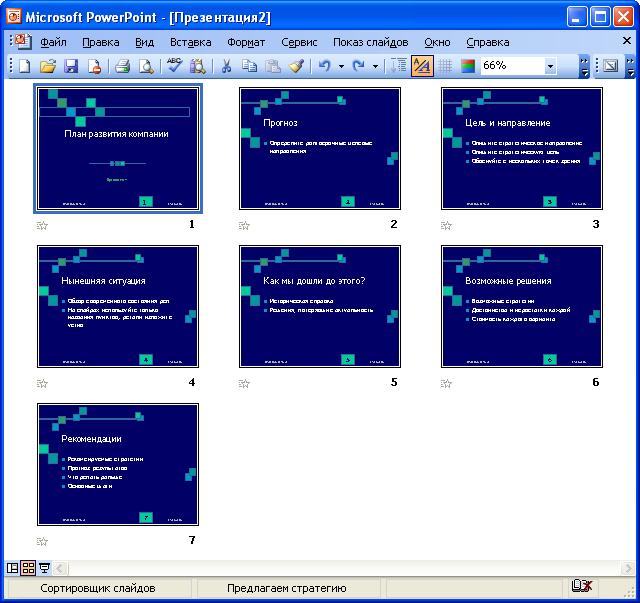Select the 'Возможные решения' slide thumbnail
Image resolution: width=640 pixels, height=603 pixels.
(x=522, y=307)
